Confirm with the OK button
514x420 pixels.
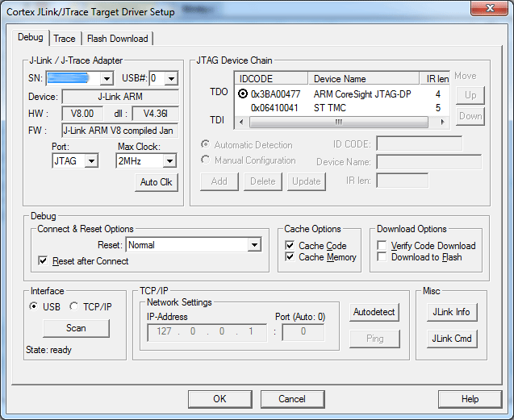click(220, 399)
